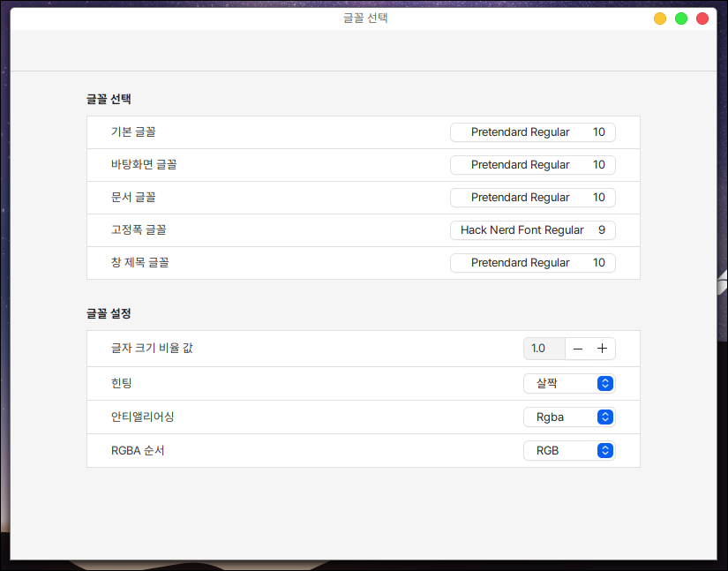Open the 힌팅 dropdown showing 살짝
The width and height of the screenshot is (728, 571).
click(x=569, y=384)
